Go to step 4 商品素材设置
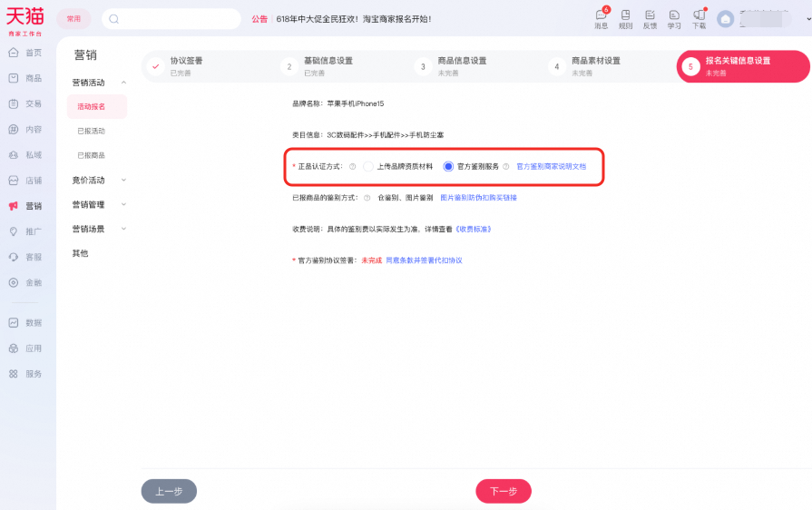 point(584,66)
